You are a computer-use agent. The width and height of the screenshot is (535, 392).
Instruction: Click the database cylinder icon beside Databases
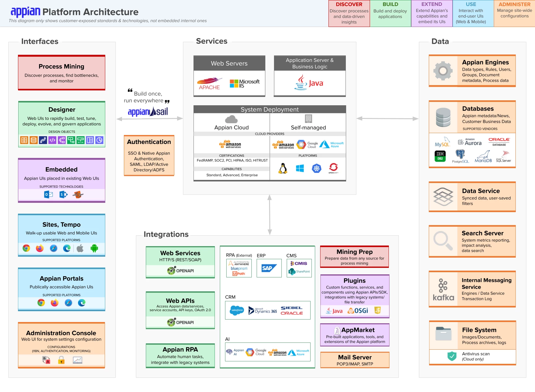click(x=443, y=117)
